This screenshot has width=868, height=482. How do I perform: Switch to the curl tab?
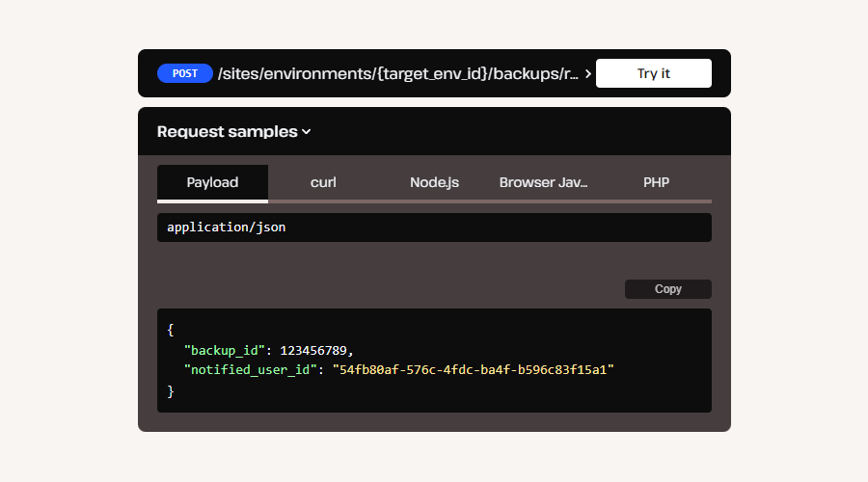coord(323,182)
